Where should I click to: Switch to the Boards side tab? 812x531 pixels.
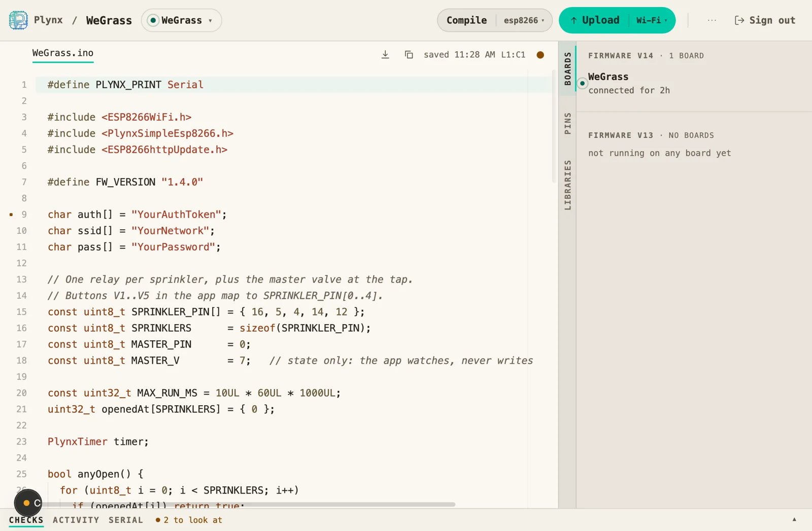(x=567, y=68)
